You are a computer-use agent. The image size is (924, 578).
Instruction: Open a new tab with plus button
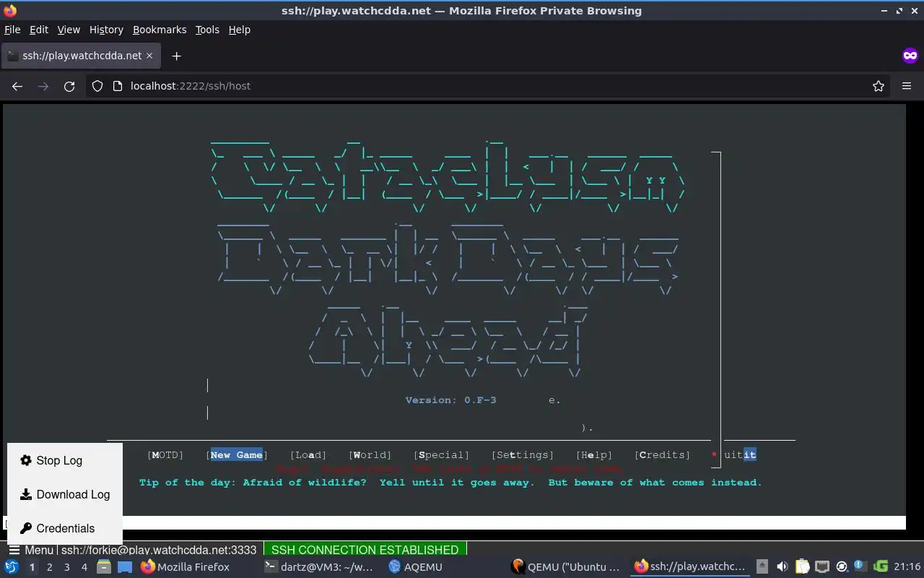176,56
